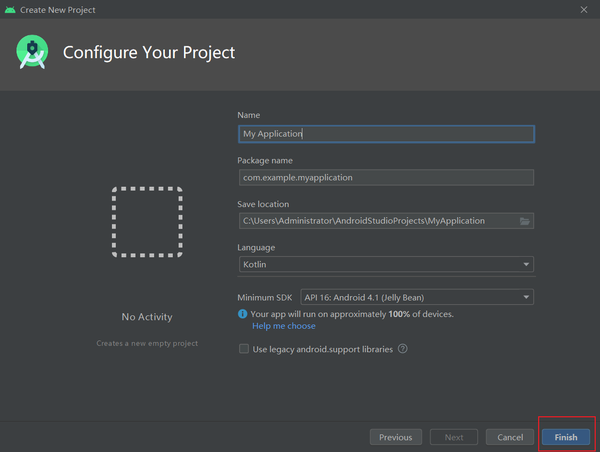Focus the Name text field

coord(385,133)
